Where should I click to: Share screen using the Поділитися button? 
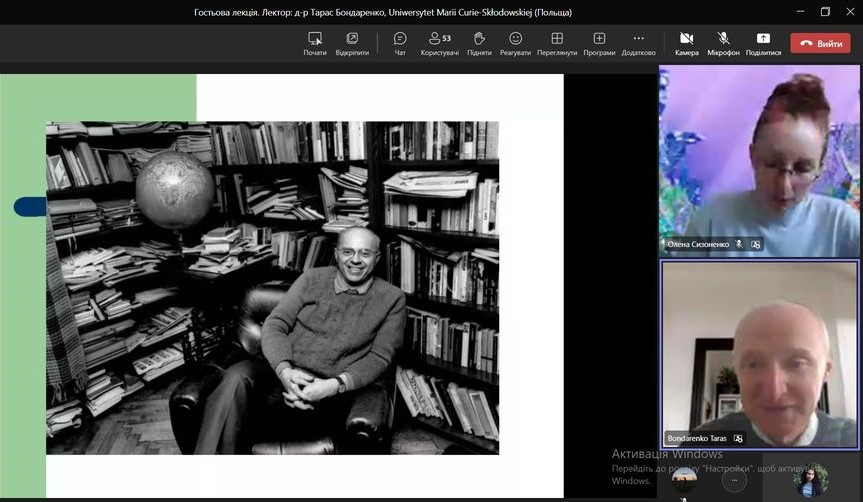(x=763, y=43)
